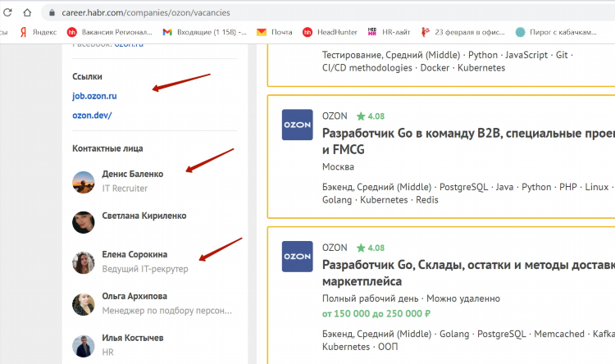Click the Москва location text
The height and width of the screenshot is (364, 615).
[x=338, y=166]
